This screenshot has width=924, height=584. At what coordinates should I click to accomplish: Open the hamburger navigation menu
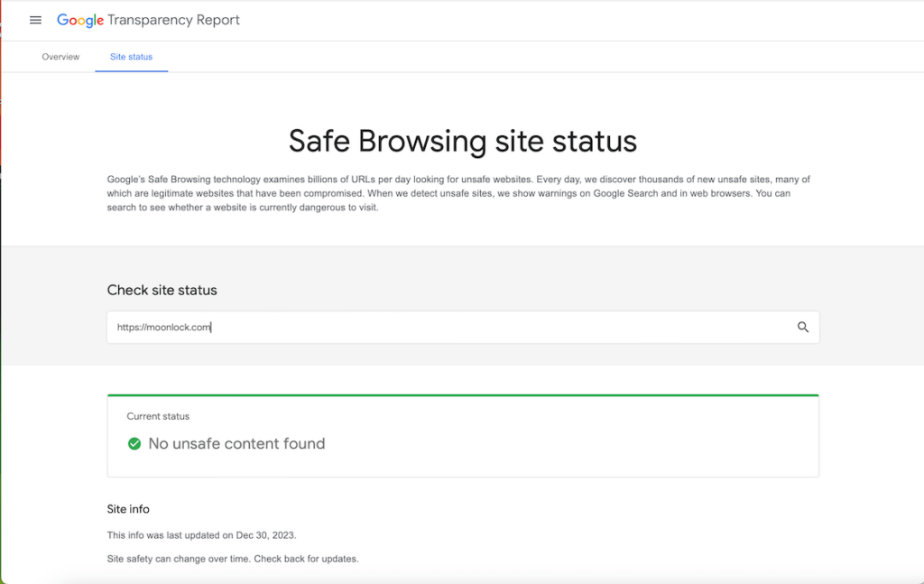(x=35, y=20)
